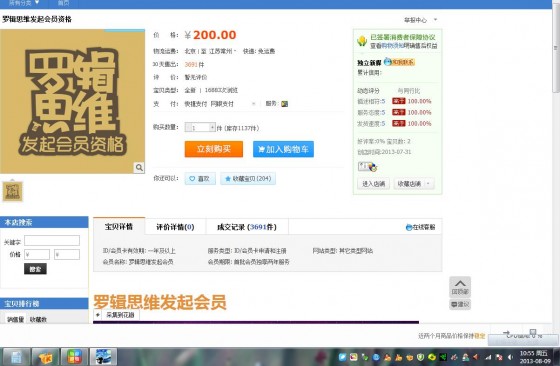The height and width of the screenshot is (366, 560).
Task: Click 罗辑思维发起会员 orange heading
Action: 160,302
